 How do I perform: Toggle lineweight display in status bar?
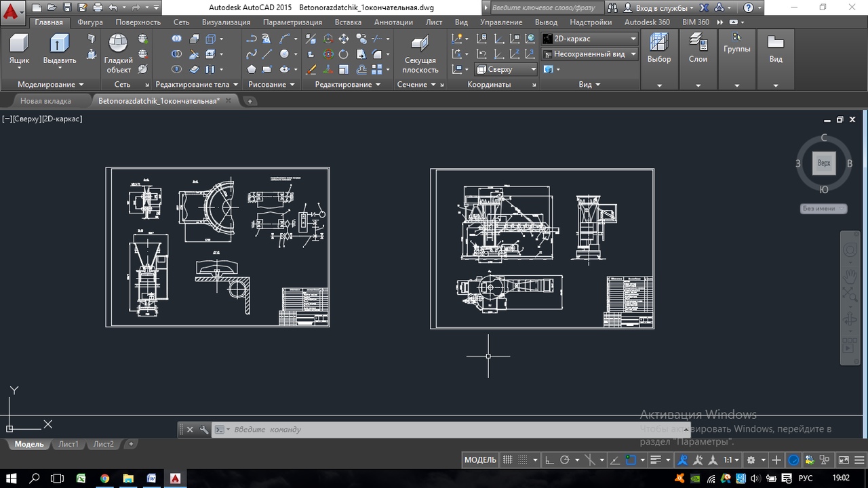(x=654, y=460)
